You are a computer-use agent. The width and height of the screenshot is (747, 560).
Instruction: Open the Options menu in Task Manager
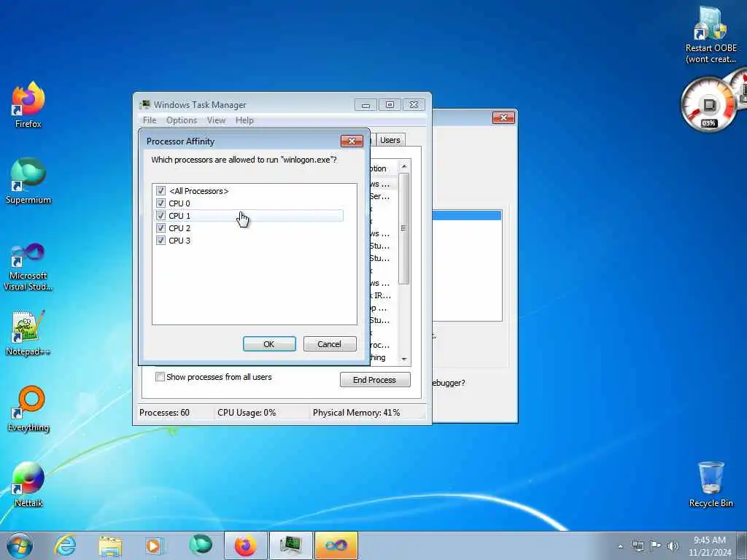pyautogui.click(x=182, y=120)
